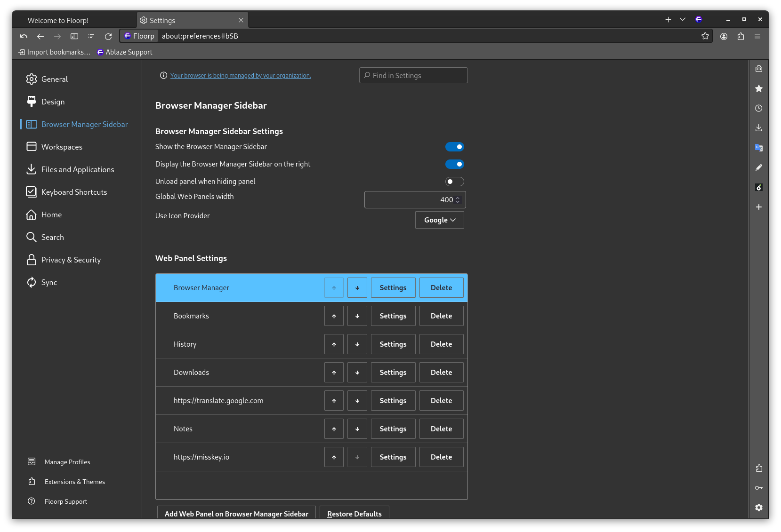The height and width of the screenshot is (532, 781).
Task: Click inside the Find in Settings search field
Action: [413, 75]
